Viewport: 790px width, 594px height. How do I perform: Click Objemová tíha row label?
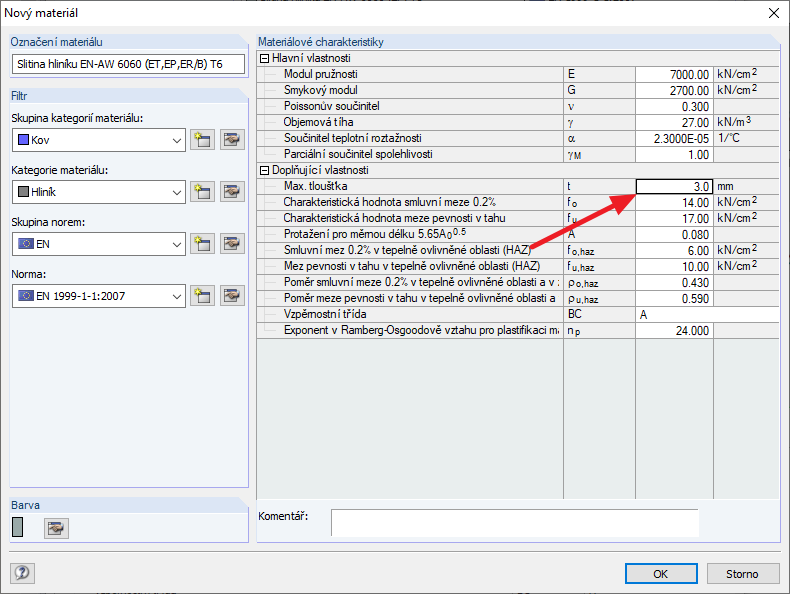click(318, 122)
